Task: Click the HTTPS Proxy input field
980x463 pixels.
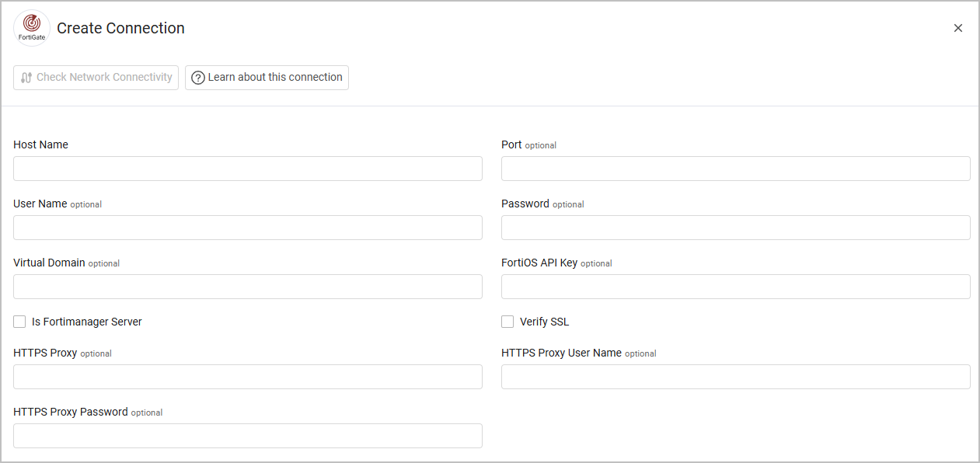Action: tap(248, 377)
